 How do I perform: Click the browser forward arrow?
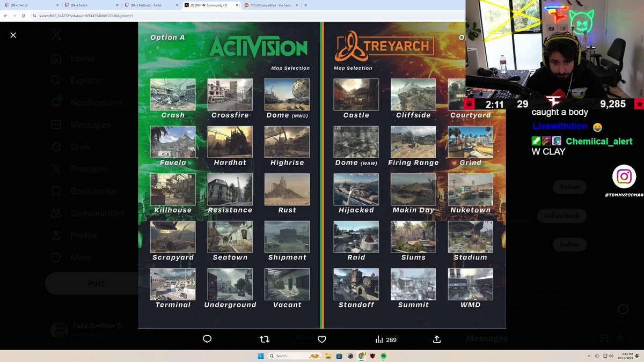pos(14,16)
